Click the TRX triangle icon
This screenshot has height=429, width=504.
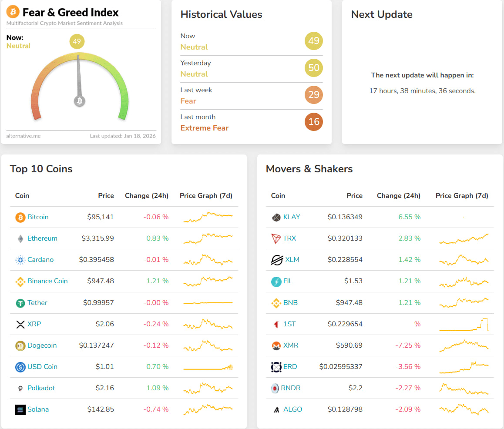point(276,238)
